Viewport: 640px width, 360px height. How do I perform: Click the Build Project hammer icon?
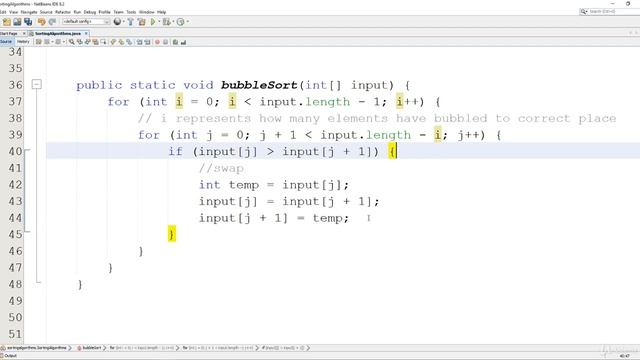[130, 22]
